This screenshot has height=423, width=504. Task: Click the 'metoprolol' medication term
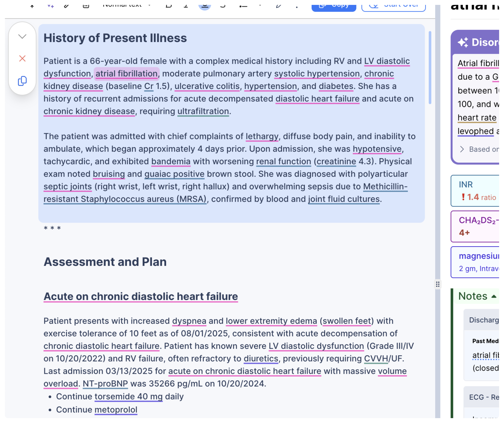pos(116,410)
